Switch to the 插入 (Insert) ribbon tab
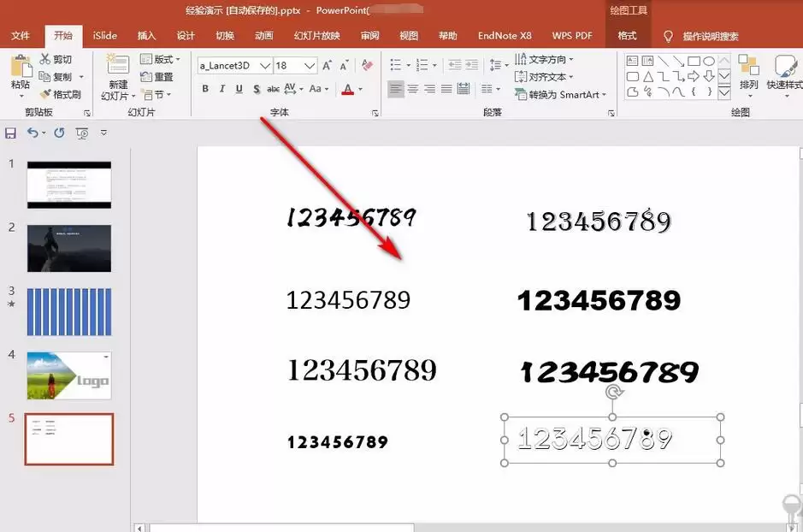 [147, 36]
